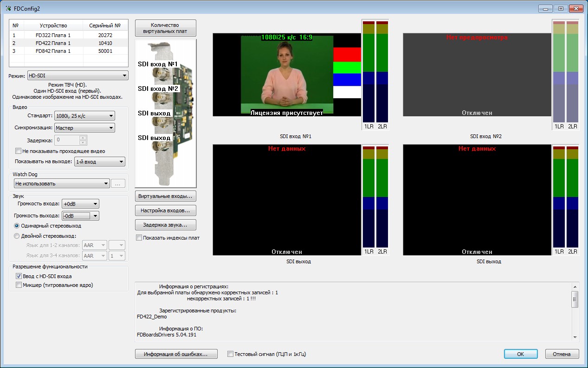
Task: Click the Watch Dog ellipsis settings button
Action: click(x=118, y=184)
